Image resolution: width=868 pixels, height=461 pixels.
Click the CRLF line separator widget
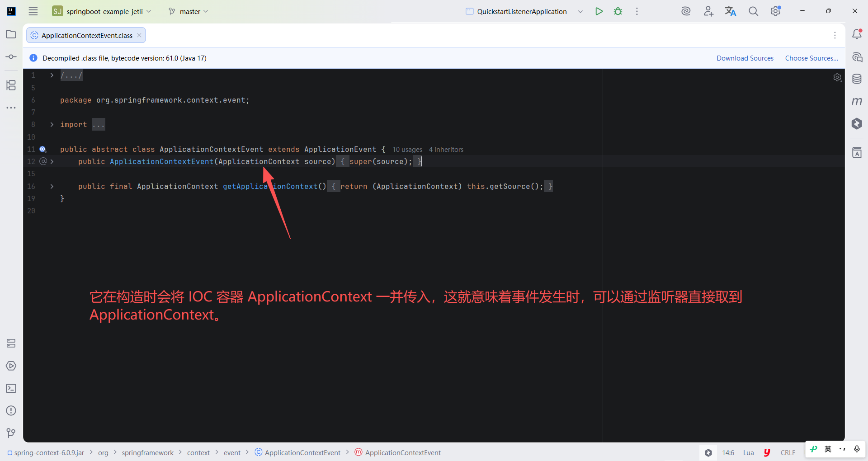pyautogui.click(x=788, y=452)
